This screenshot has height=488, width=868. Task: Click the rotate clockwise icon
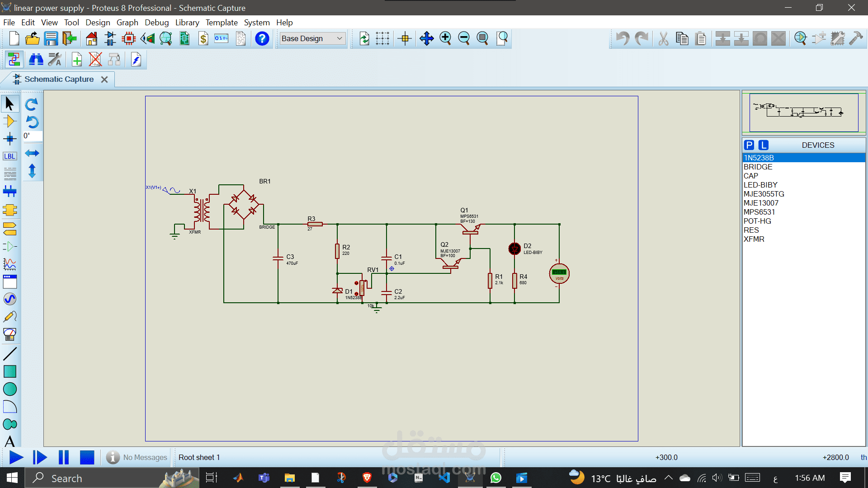32,104
